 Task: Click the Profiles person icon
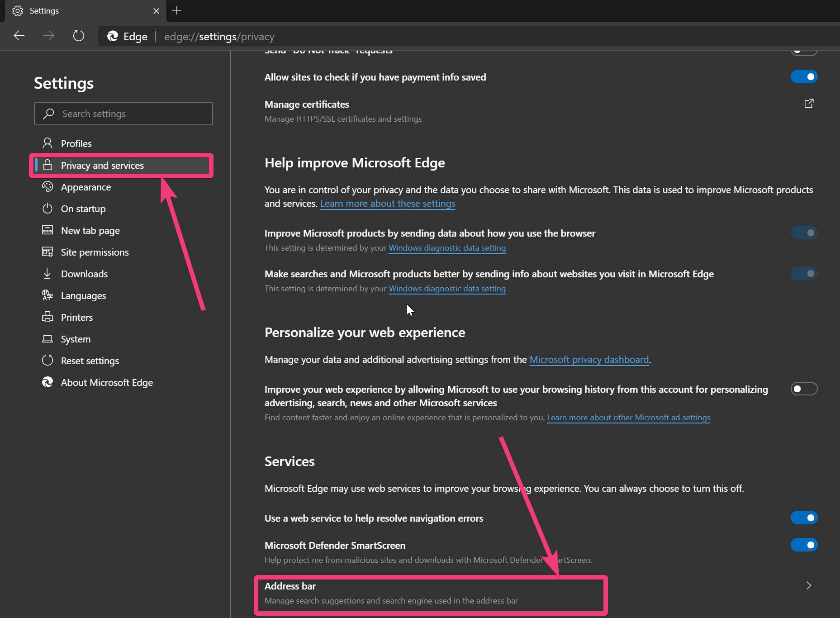click(x=47, y=143)
